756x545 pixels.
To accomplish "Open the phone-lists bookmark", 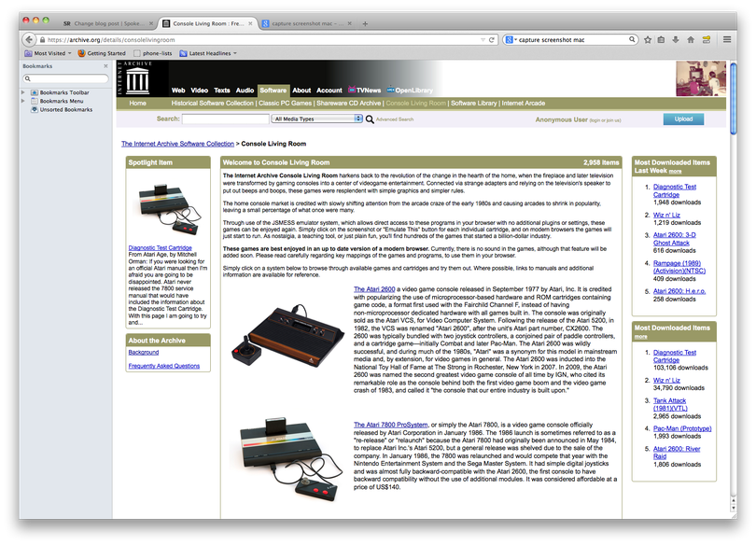I will [153, 53].
